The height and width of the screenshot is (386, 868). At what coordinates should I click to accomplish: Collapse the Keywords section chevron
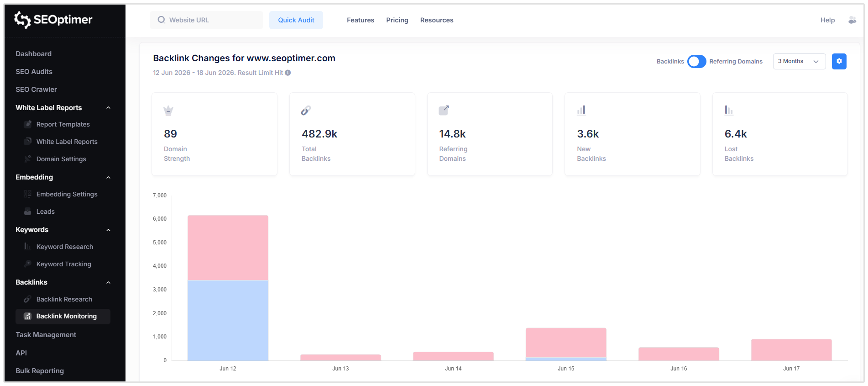click(x=109, y=230)
